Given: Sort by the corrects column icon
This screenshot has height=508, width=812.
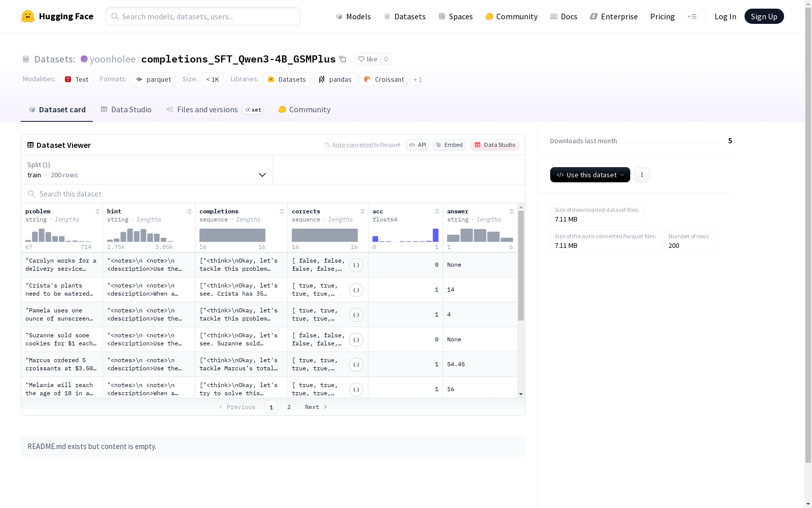Looking at the screenshot, I should point(362,211).
